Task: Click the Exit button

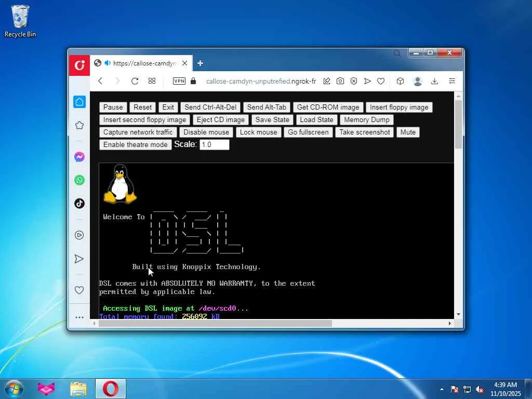Action: pyautogui.click(x=168, y=107)
